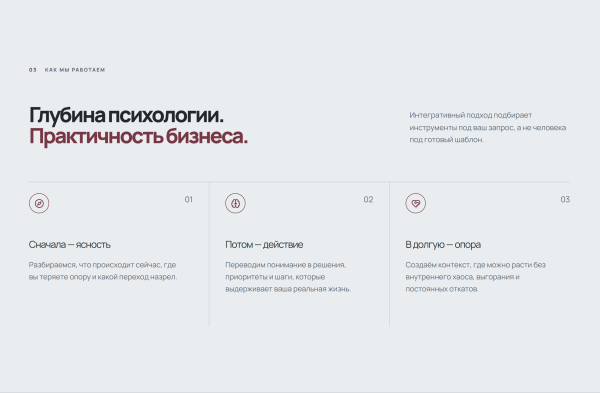Click the red headline Практичность бизнеса.
This screenshot has height=393, width=600.
pos(139,136)
